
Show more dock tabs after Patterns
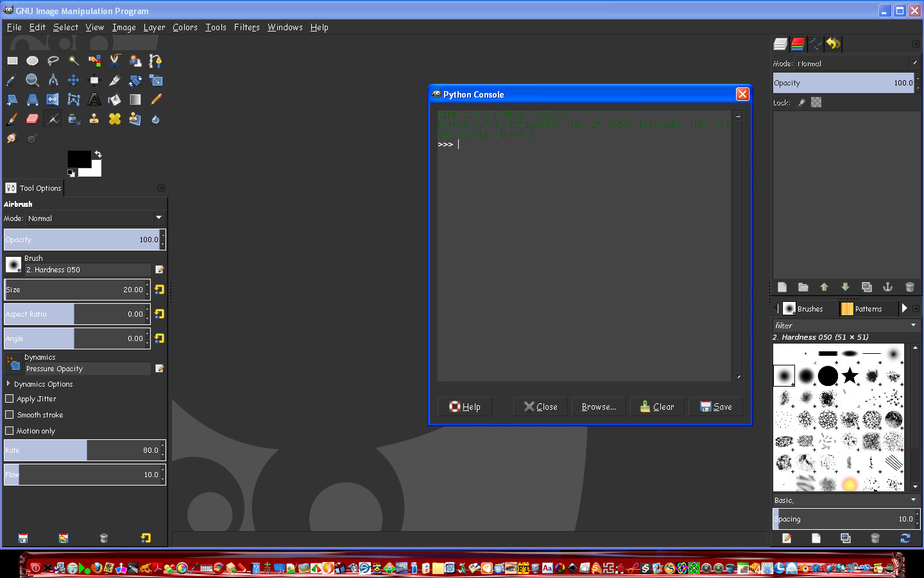(904, 308)
